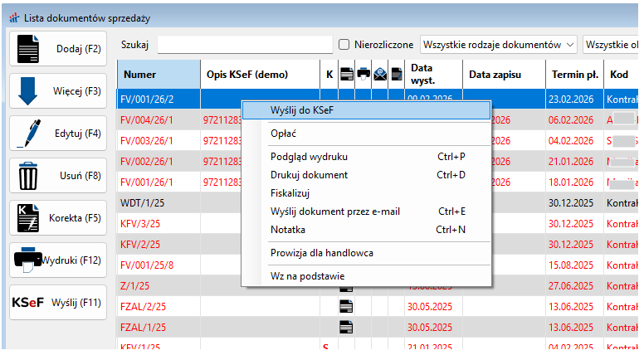Image resolution: width=644 pixels, height=355 pixels.
Task: Toggle the Nierozliczone checkbox
Action: point(344,45)
